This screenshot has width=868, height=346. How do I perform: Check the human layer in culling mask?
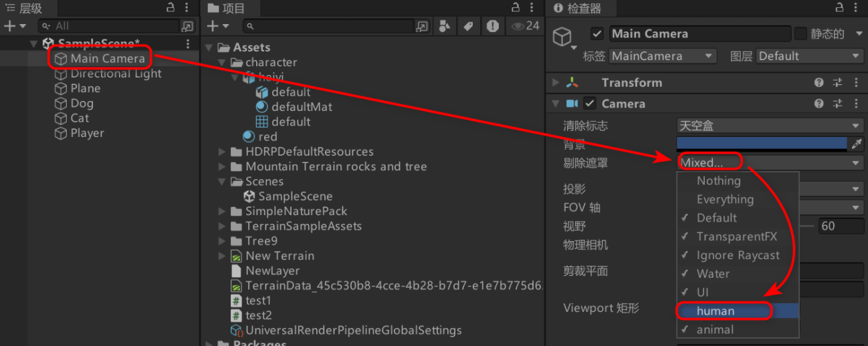click(x=738, y=311)
